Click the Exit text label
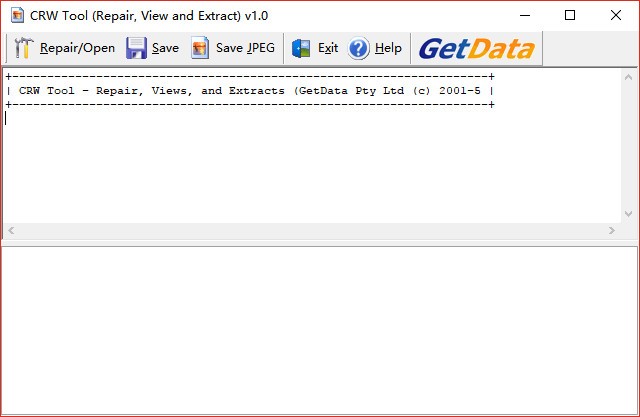Screen dimensions: 640x417 pos(328,48)
